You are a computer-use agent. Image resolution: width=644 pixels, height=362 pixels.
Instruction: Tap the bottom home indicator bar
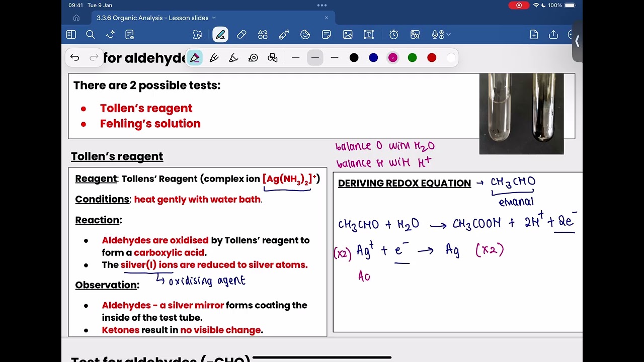pyautogui.click(x=322, y=357)
